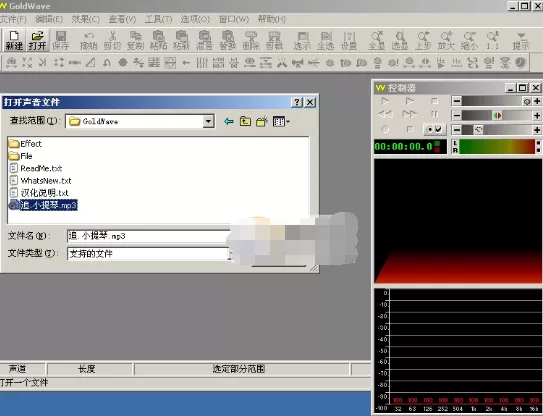The width and height of the screenshot is (543, 416).
Task: Expand the 查找范围 GoldWave folder dropdown
Action: [208, 121]
